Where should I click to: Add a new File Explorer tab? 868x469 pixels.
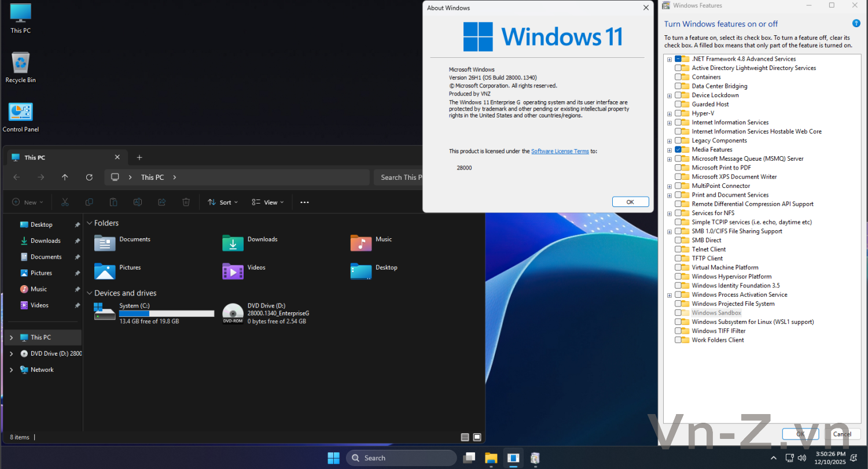[x=139, y=157]
